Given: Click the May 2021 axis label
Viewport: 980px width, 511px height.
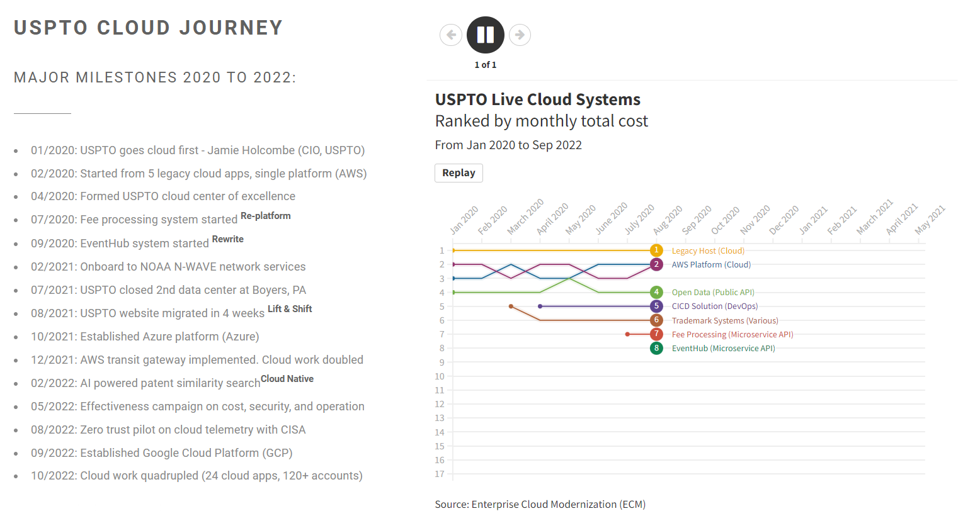Looking at the screenshot, I should point(930,220).
